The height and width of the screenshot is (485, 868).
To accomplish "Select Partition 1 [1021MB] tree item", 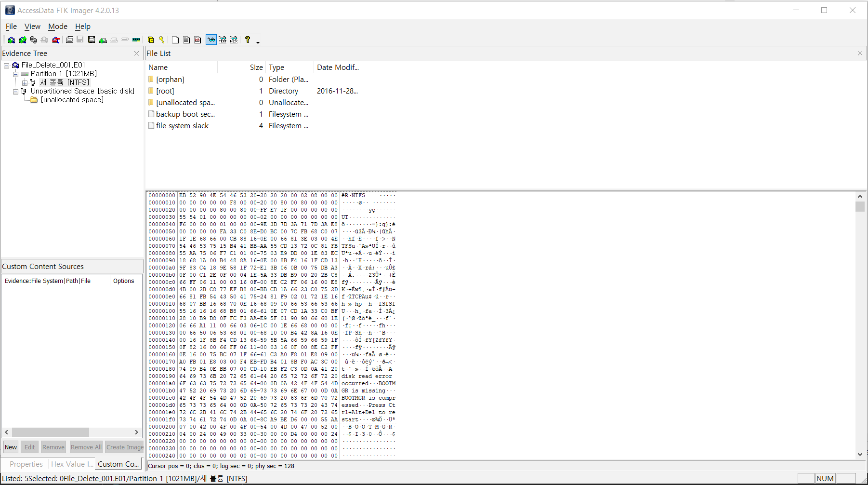I will pos(64,74).
